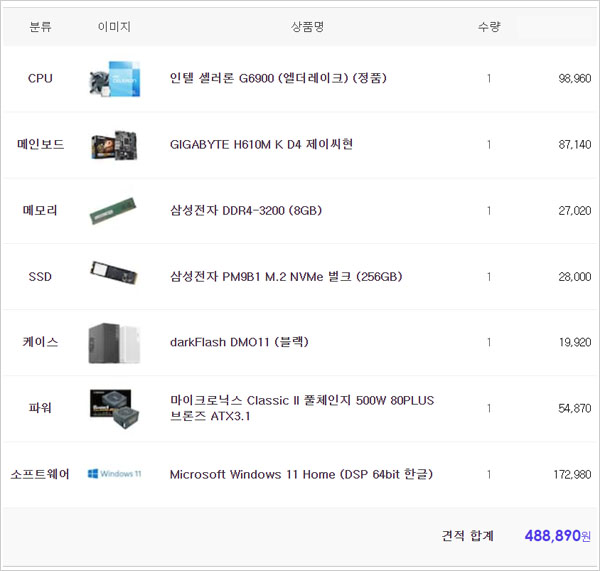Select the 이미지 column header
600x571 pixels.
(x=114, y=27)
